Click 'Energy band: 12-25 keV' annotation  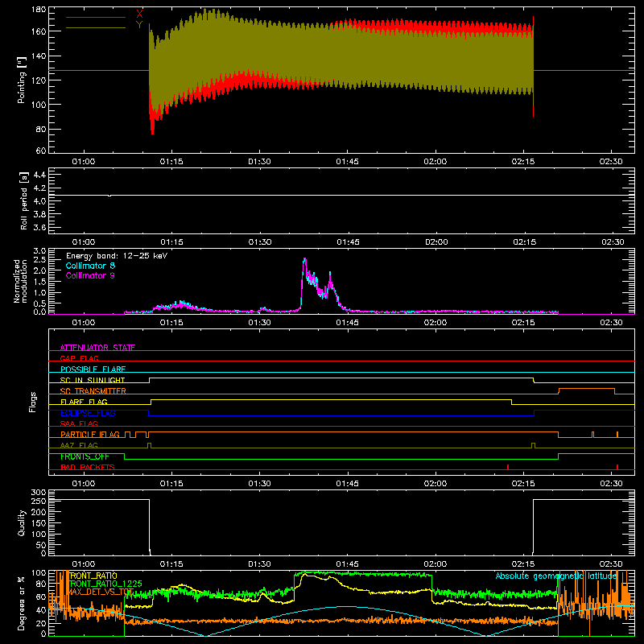pos(117,256)
